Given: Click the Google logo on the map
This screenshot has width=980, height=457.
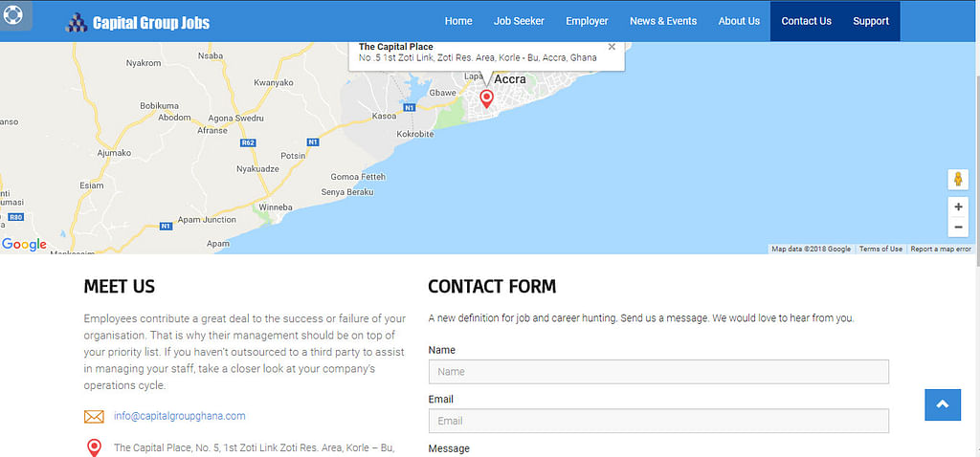Looking at the screenshot, I should click(x=25, y=245).
